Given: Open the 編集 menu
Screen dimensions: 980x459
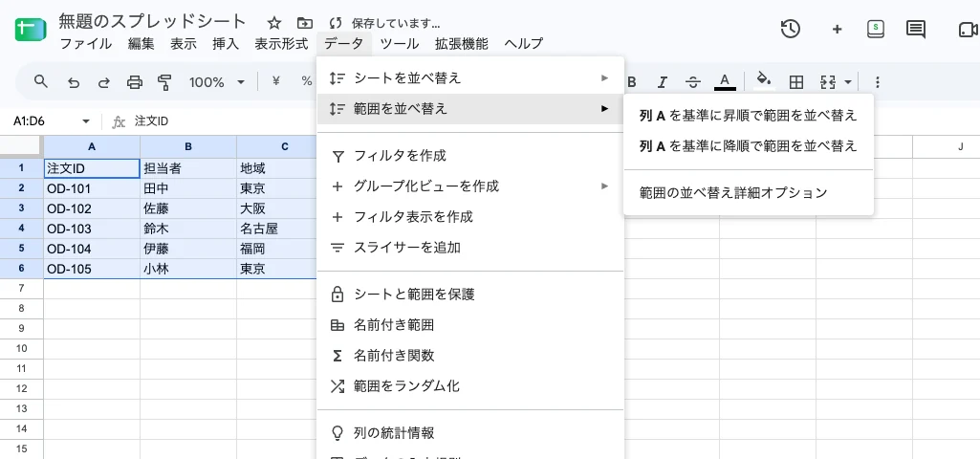Looking at the screenshot, I should pos(142,44).
